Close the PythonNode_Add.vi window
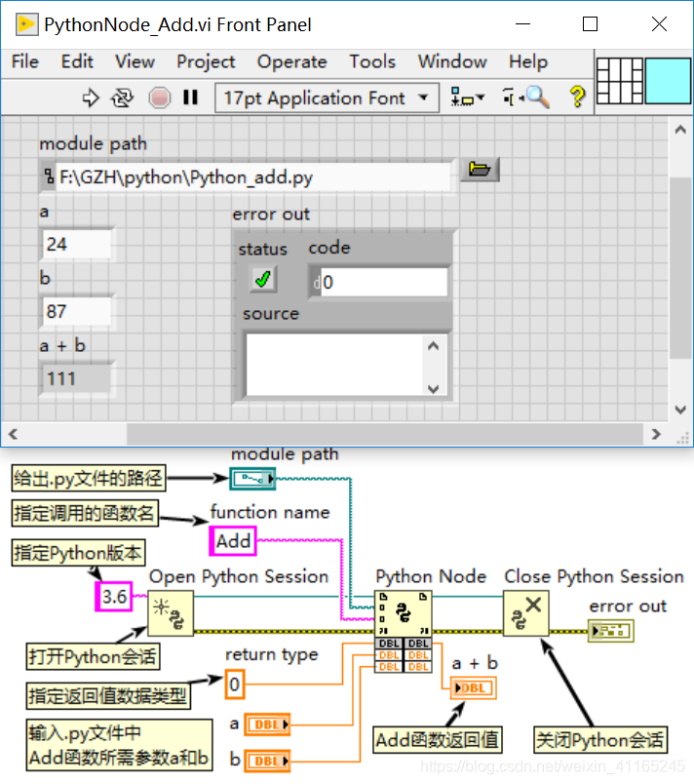 659,24
